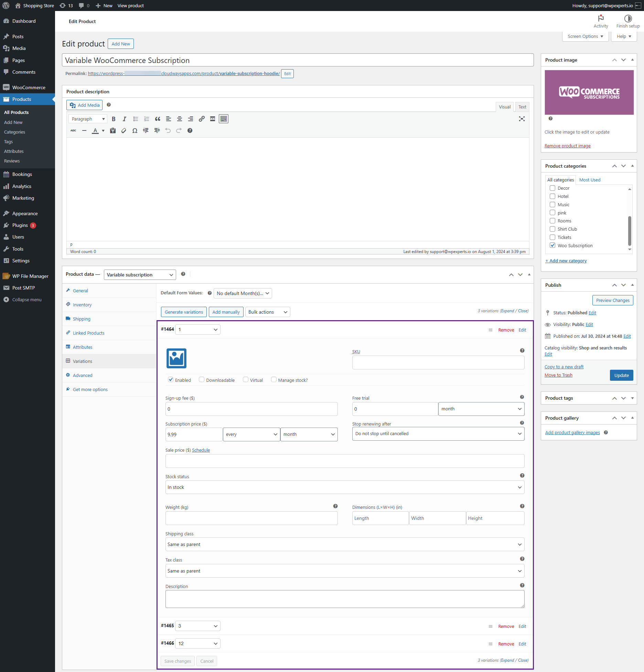Click Remove product image link
Image resolution: width=644 pixels, height=672 pixels.
567,146
